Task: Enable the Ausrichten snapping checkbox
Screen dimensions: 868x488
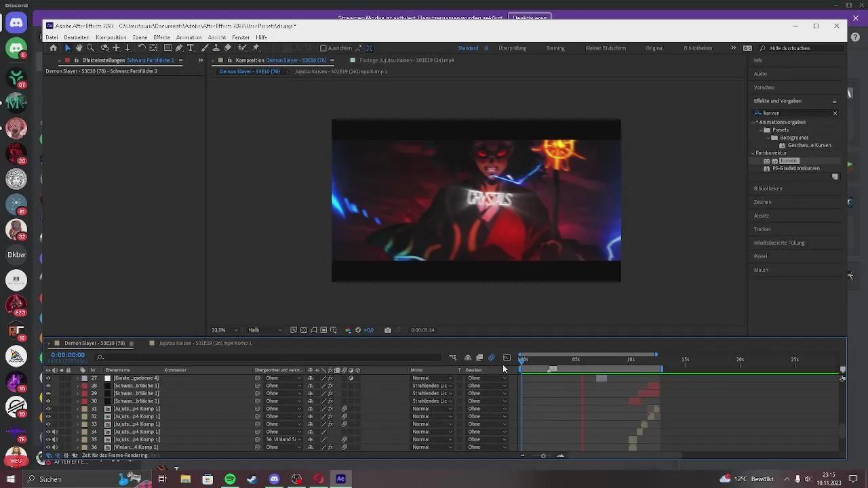Action: 323,48
